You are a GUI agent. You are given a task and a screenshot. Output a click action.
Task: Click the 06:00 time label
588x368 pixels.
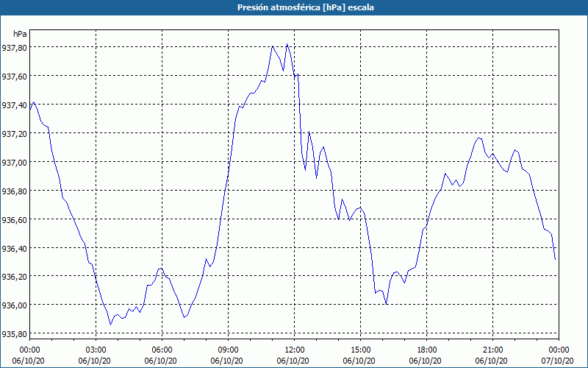pyautogui.click(x=162, y=350)
